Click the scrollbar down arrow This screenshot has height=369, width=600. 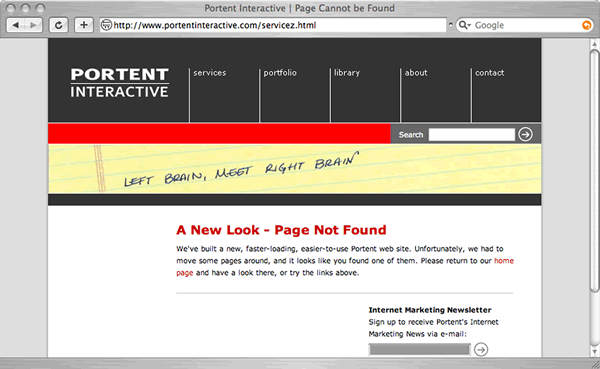click(594, 351)
